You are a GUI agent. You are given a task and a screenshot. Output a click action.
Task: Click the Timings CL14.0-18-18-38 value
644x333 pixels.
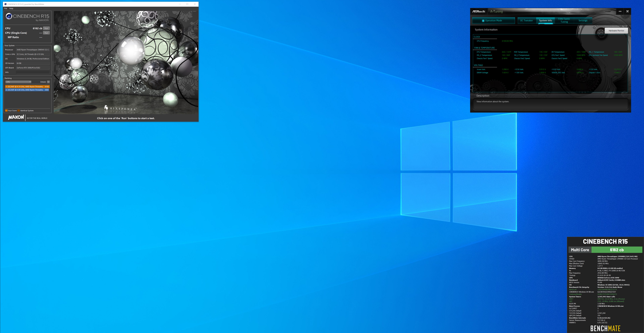click(x=604, y=275)
